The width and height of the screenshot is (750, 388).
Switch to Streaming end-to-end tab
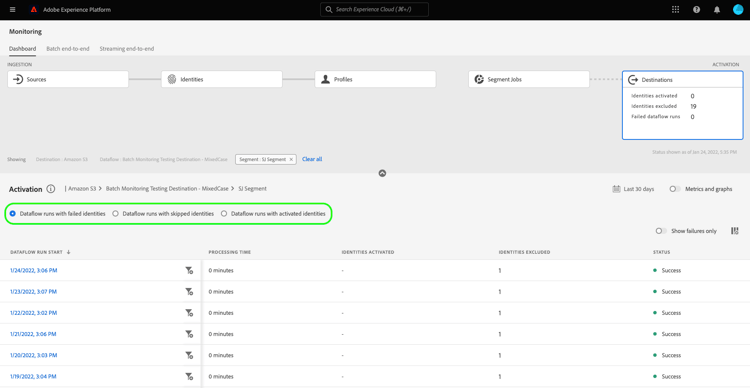[127, 49]
